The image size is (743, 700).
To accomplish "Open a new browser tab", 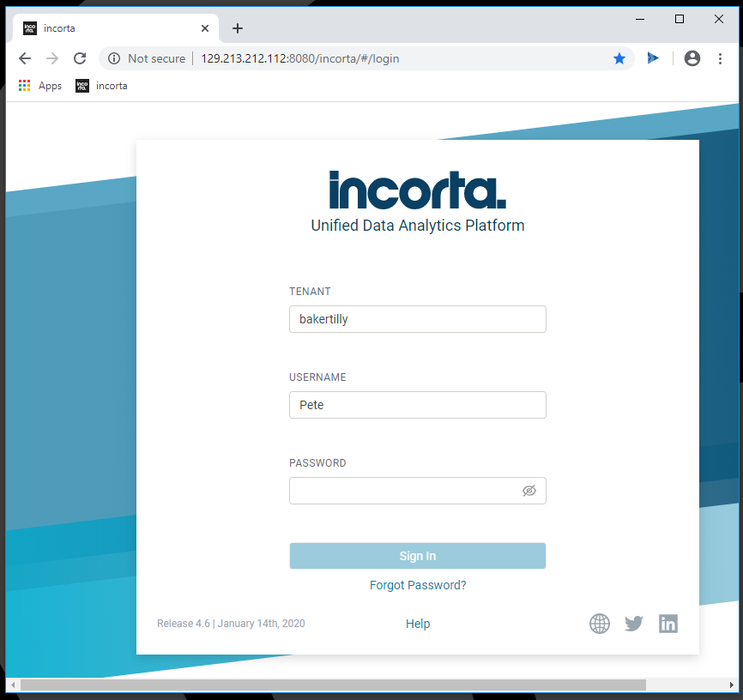I will click(238, 28).
